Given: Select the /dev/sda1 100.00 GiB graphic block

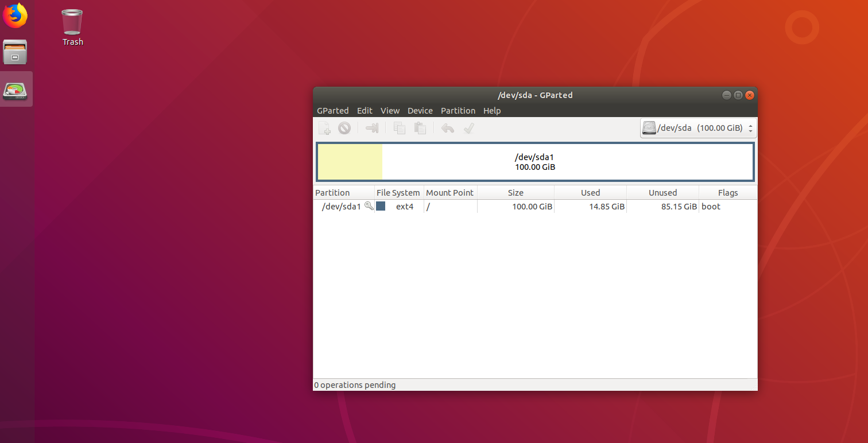Looking at the screenshot, I should tap(535, 162).
